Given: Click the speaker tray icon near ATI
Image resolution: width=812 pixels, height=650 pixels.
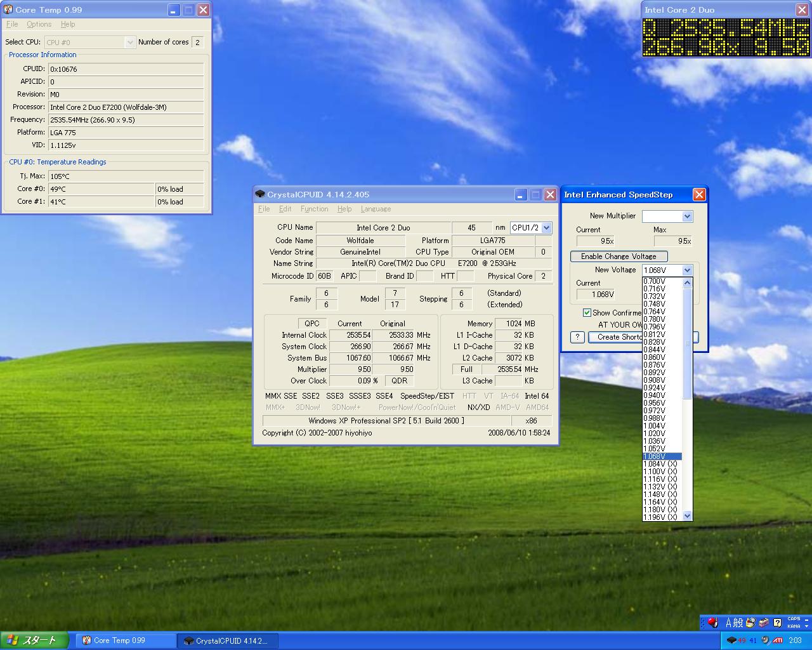Looking at the screenshot, I should pyautogui.click(x=766, y=640).
